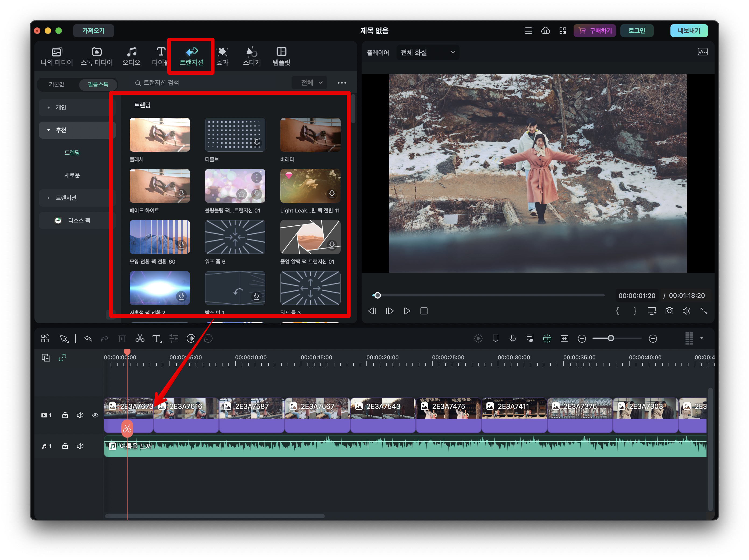The width and height of the screenshot is (749, 560).
Task: Switch to the 효과 tab
Action: tap(222, 56)
